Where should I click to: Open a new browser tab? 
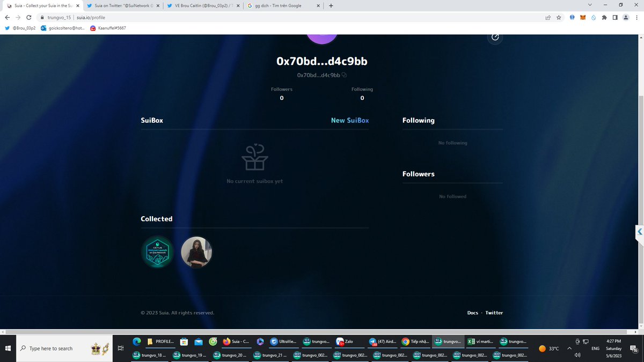pyautogui.click(x=331, y=6)
